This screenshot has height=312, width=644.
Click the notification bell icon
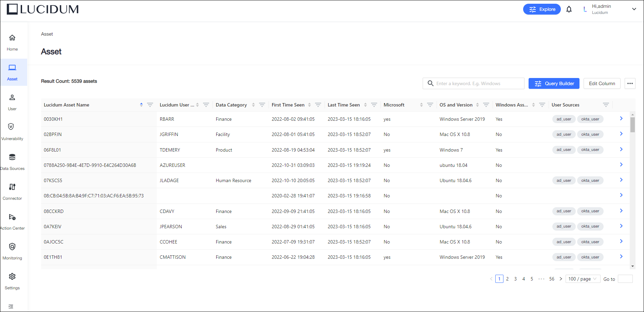point(569,9)
